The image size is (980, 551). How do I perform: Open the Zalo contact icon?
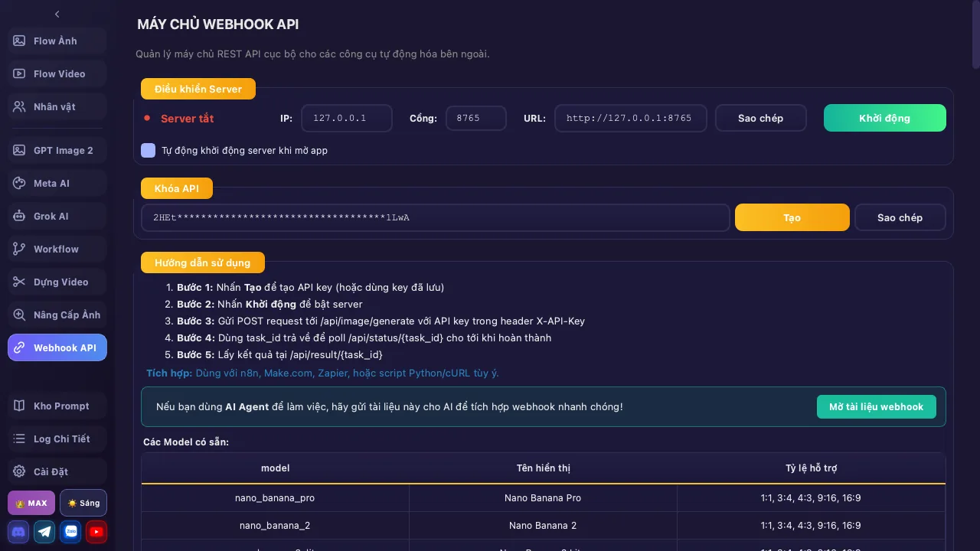[x=70, y=532]
